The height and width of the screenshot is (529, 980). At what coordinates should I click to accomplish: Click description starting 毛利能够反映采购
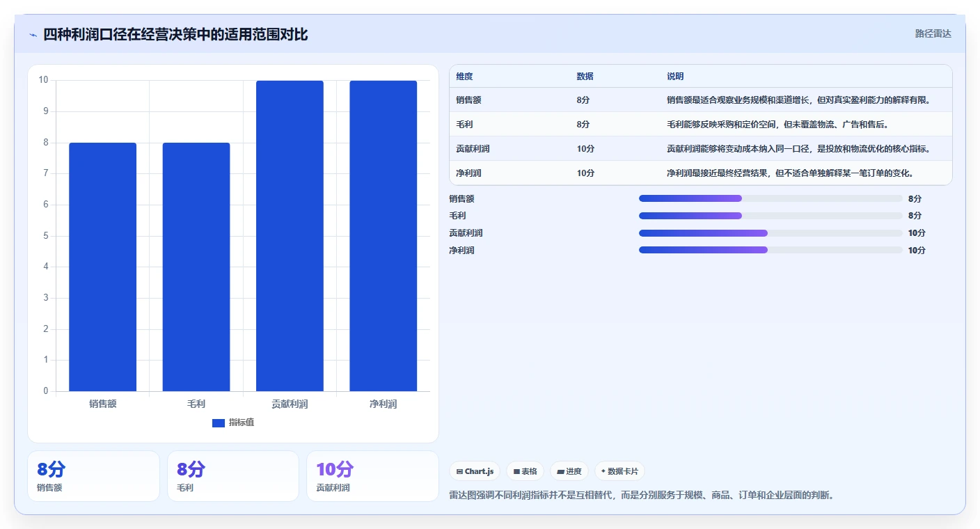click(x=777, y=125)
